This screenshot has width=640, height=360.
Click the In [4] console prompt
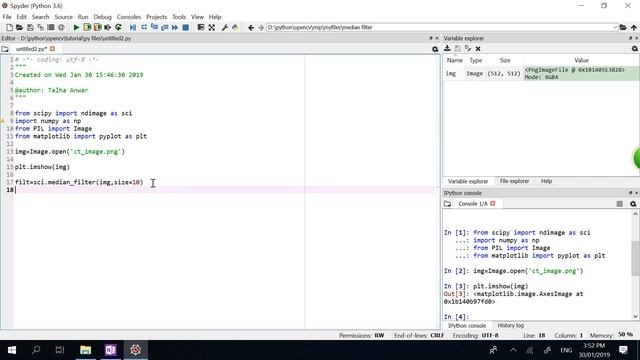(456, 317)
